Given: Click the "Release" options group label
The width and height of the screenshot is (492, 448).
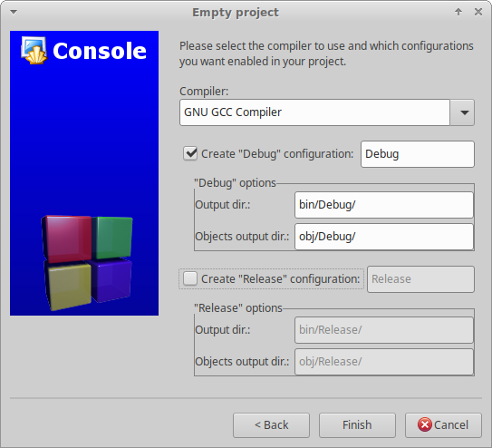Looking at the screenshot, I should [x=238, y=308].
